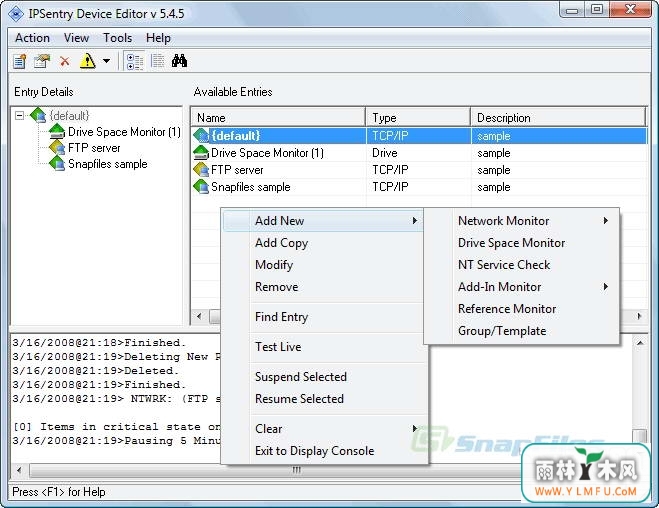This screenshot has height=508, width=659.
Task: Switch to the detailed list view icon
Action: click(x=134, y=61)
